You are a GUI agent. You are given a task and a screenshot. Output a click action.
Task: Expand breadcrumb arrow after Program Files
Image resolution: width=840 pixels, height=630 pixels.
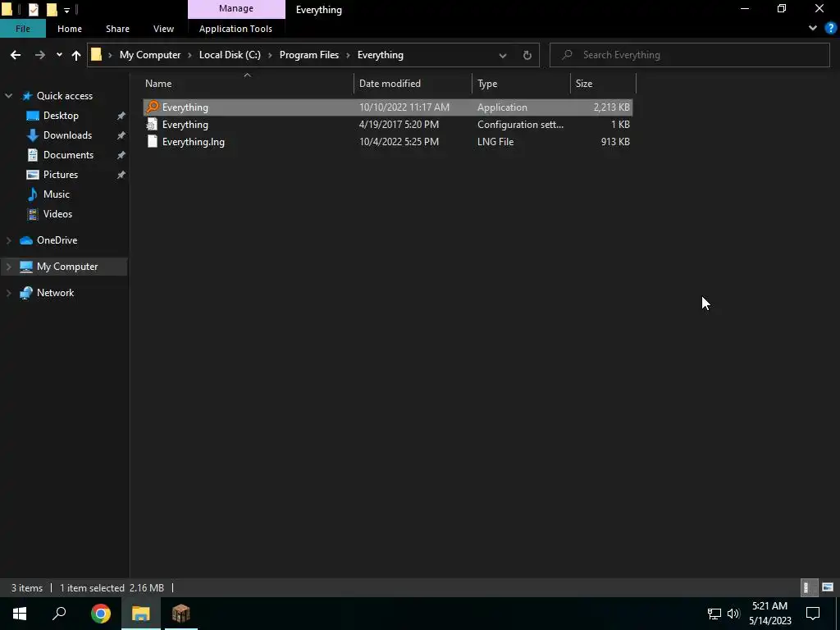348,55
